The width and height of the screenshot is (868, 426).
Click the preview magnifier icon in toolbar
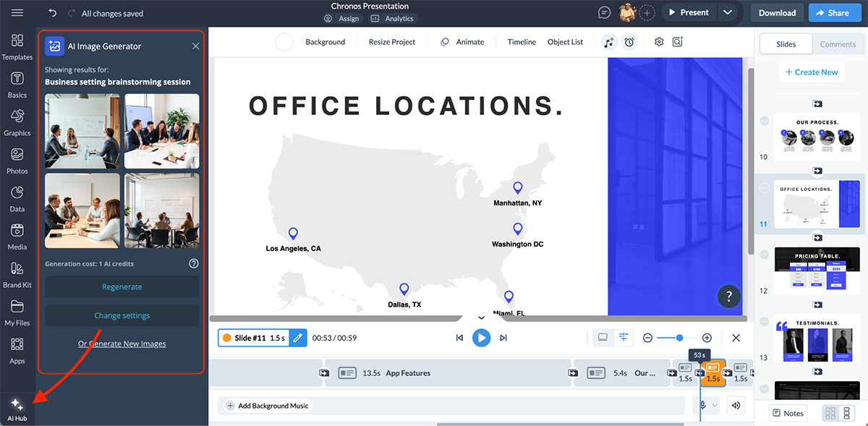pos(677,42)
